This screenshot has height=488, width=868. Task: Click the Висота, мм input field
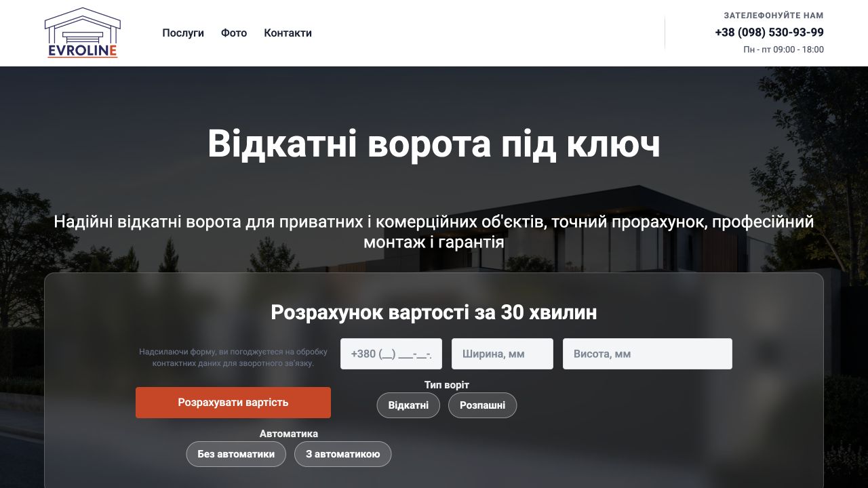[x=648, y=354]
